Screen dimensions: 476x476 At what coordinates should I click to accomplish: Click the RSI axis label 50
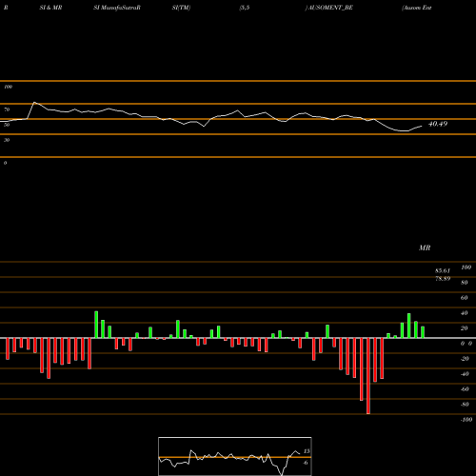point(7,125)
